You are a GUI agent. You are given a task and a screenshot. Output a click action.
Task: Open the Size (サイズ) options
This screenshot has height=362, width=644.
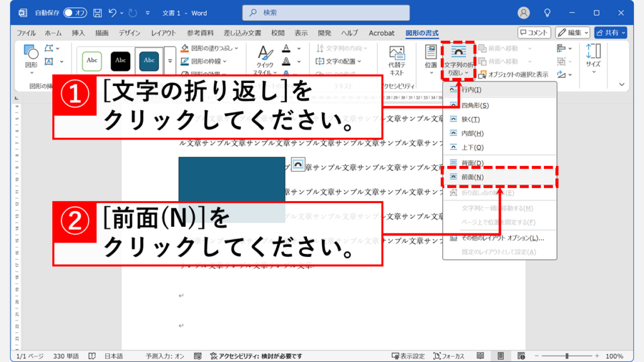593,59
